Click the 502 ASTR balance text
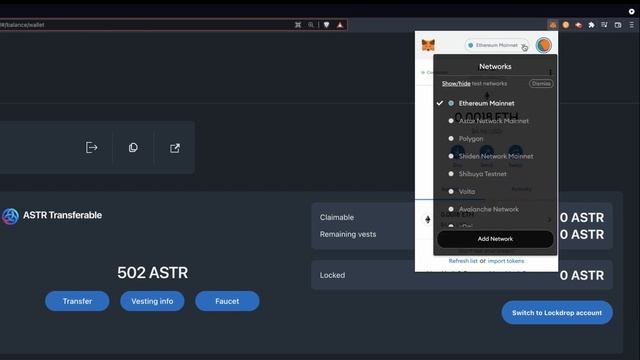The image size is (640, 360). [153, 273]
